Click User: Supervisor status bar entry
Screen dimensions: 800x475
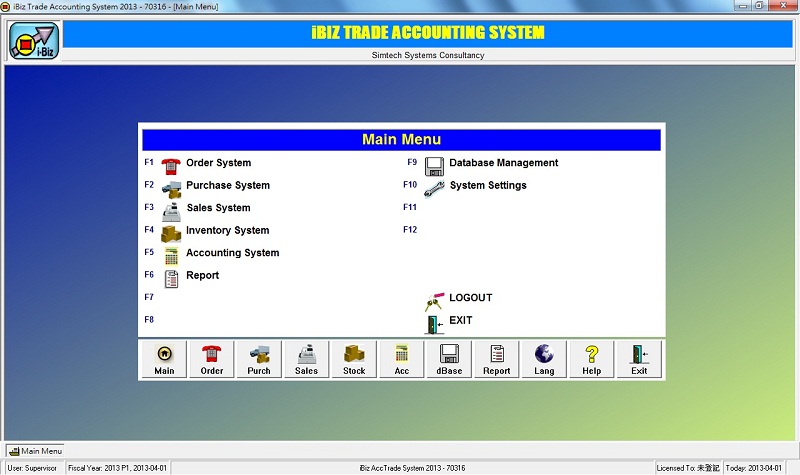[32, 468]
